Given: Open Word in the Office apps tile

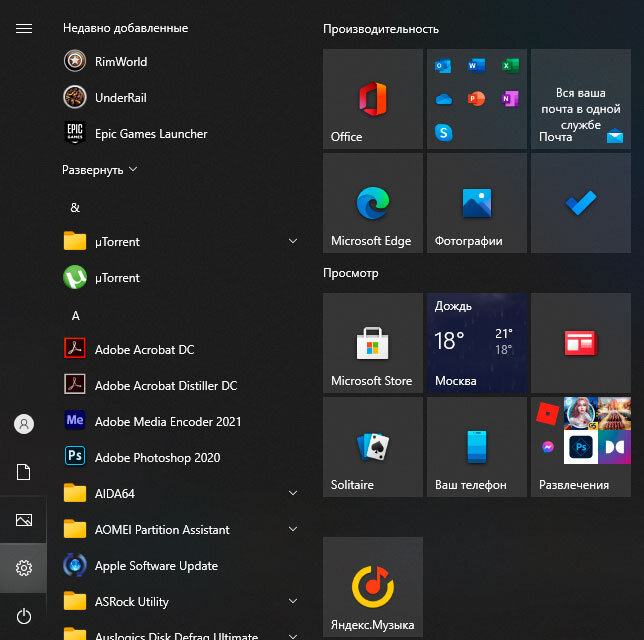Looking at the screenshot, I should pyautogui.click(x=476, y=66).
